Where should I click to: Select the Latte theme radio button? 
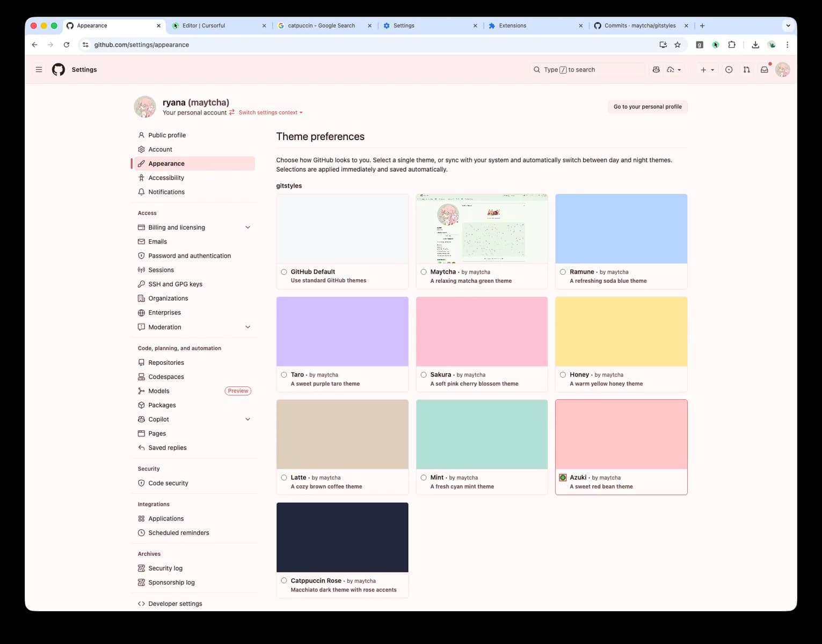coord(284,478)
